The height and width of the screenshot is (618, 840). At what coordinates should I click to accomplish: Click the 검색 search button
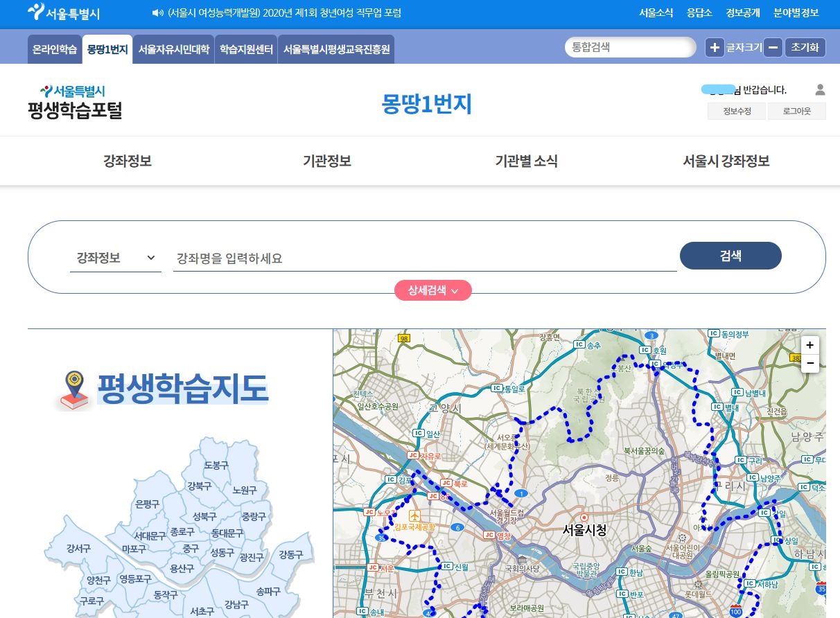click(x=730, y=256)
